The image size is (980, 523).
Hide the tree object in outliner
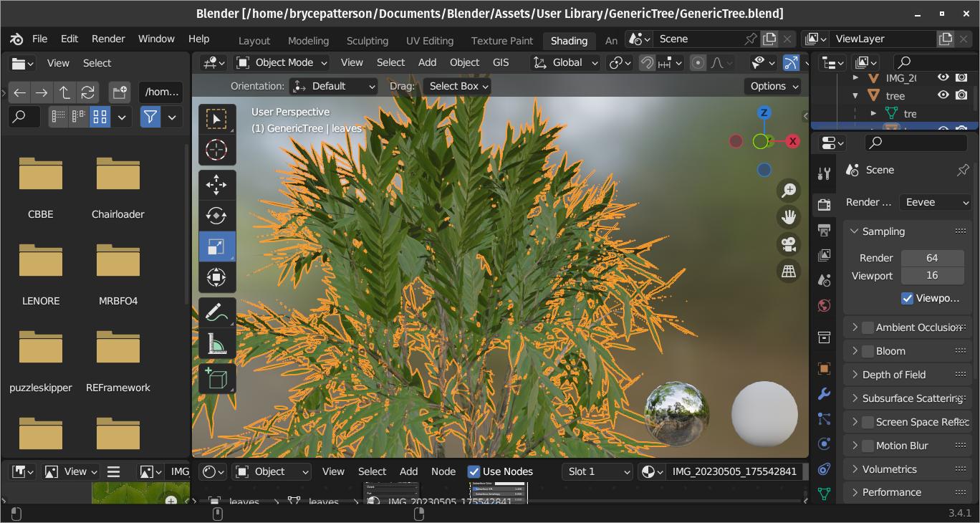coord(943,95)
